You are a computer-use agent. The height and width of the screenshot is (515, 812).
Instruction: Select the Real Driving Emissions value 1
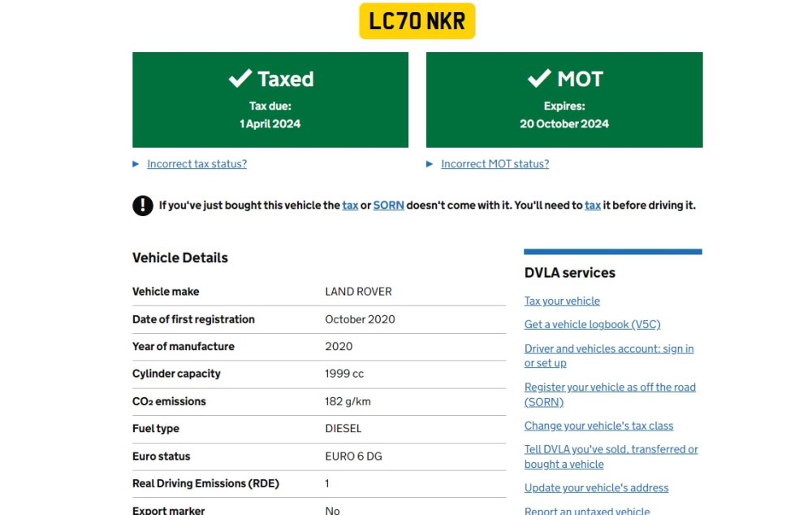pos(327,483)
